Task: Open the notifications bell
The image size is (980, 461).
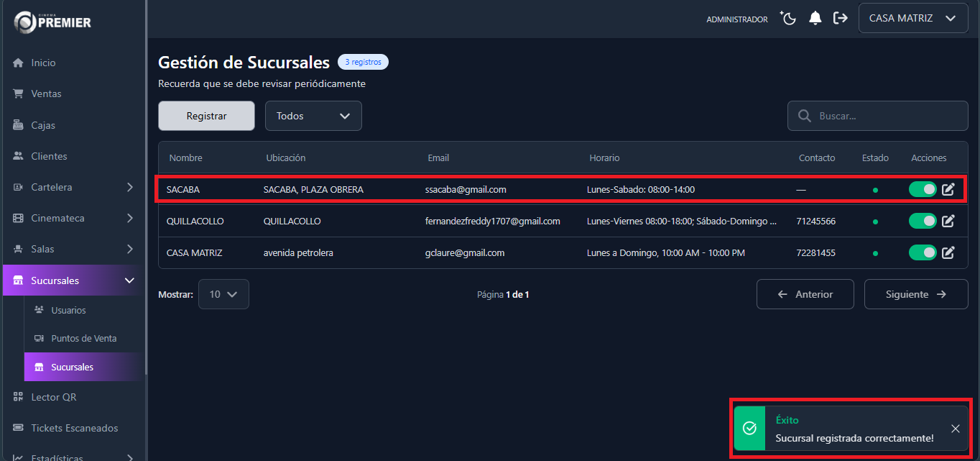Action: point(815,19)
